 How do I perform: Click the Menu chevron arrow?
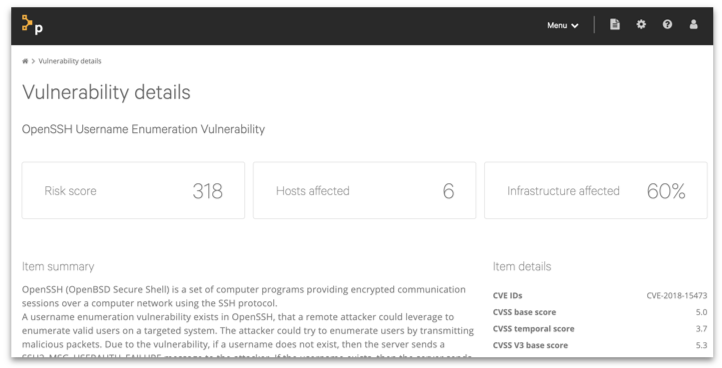point(575,26)
